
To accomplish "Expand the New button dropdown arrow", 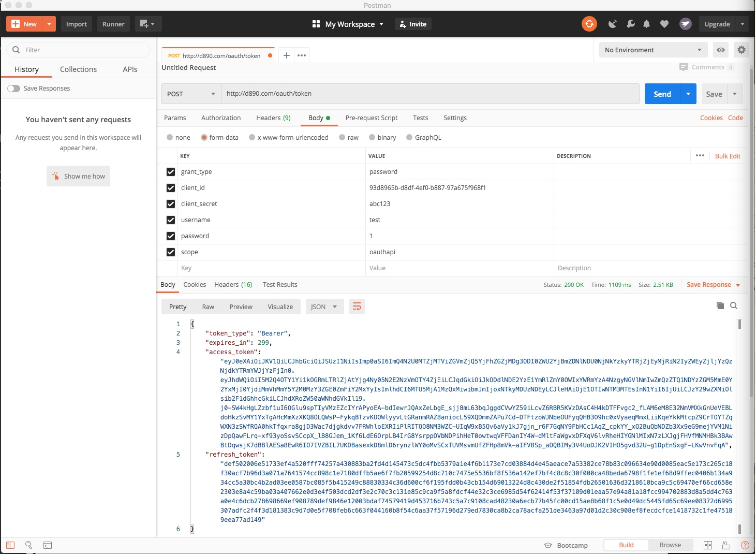I will 49,24.
